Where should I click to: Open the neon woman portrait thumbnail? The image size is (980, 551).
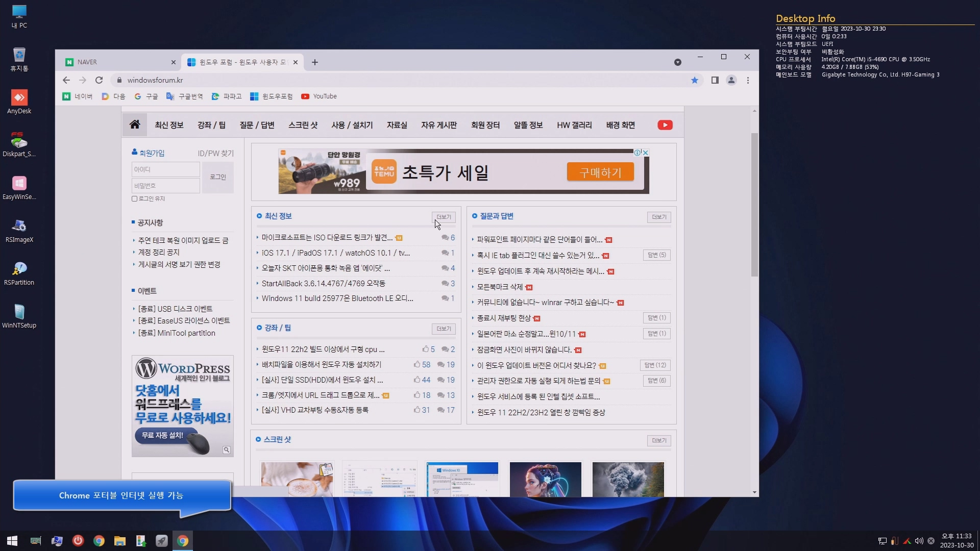click(545, 479)
